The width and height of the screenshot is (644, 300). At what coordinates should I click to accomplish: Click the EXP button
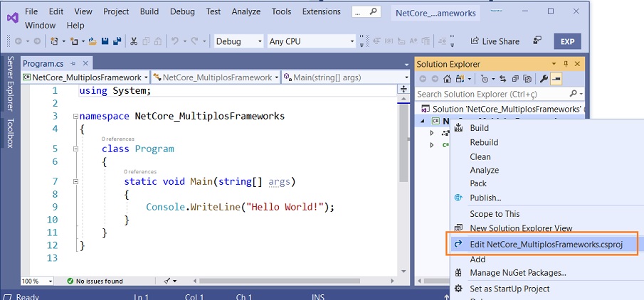pos(567,41)
